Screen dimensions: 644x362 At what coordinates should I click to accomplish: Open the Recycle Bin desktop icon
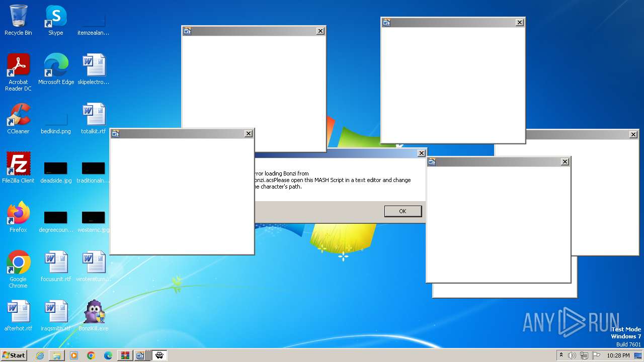point(18,20)
